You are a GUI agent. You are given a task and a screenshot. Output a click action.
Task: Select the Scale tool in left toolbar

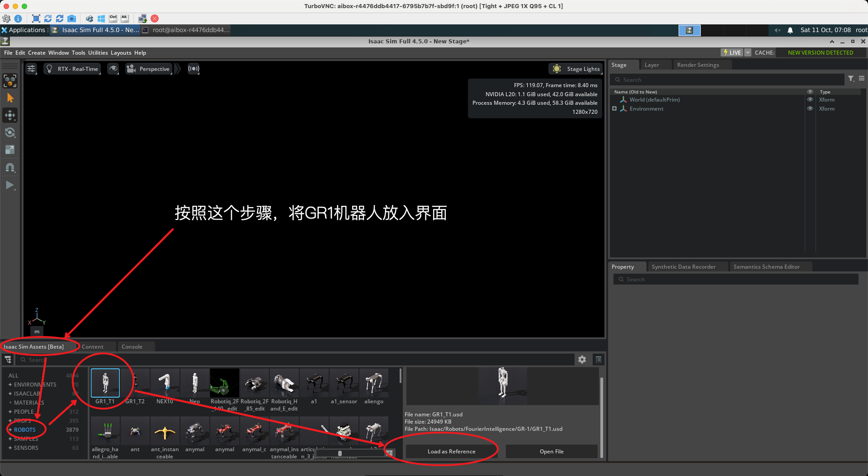coord(10,149)
